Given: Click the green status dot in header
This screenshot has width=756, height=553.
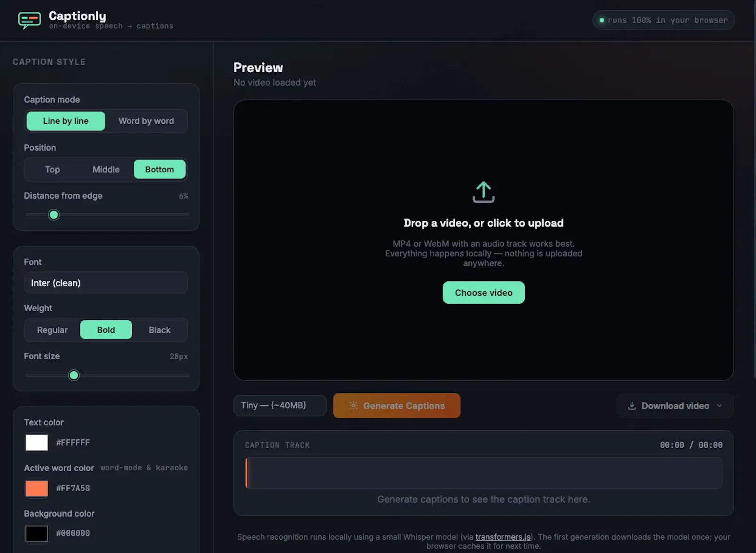Looking at the screenshot, I should click(601, 20).
